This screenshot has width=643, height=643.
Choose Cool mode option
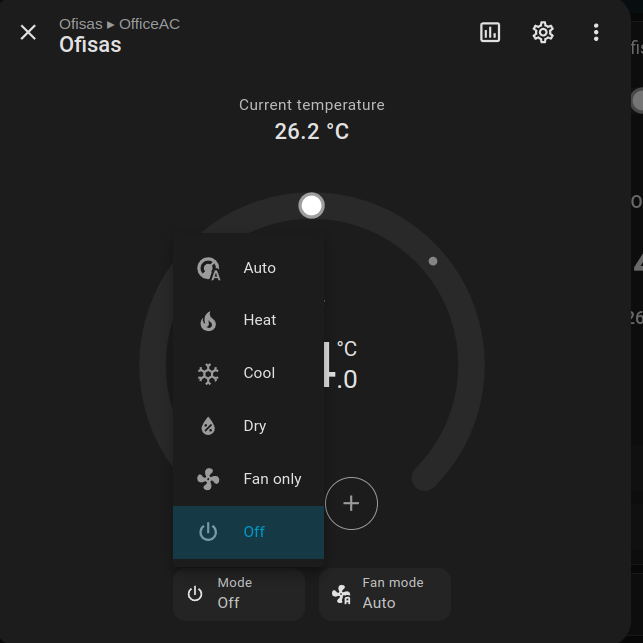(x=248, y=373)
